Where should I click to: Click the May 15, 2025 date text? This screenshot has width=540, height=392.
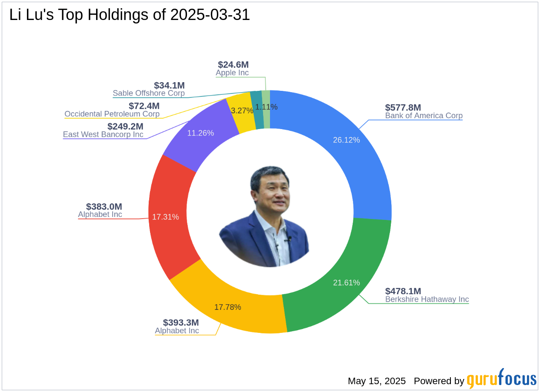click(377, 381)
